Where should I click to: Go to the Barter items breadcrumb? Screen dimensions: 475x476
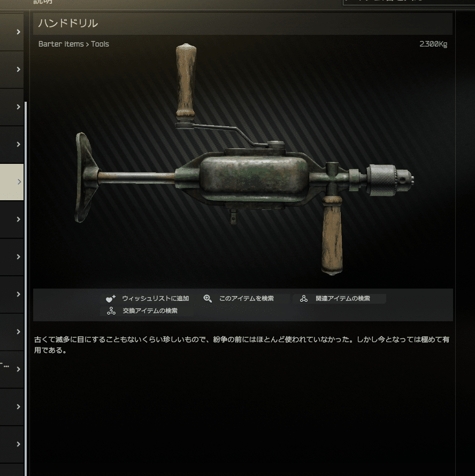[x=61, y=44]
